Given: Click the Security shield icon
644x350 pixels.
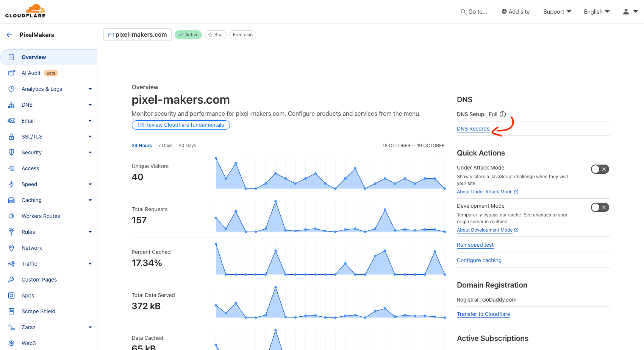Looking at the screenshot, I should pyautogui.click(x=11, y=152).
